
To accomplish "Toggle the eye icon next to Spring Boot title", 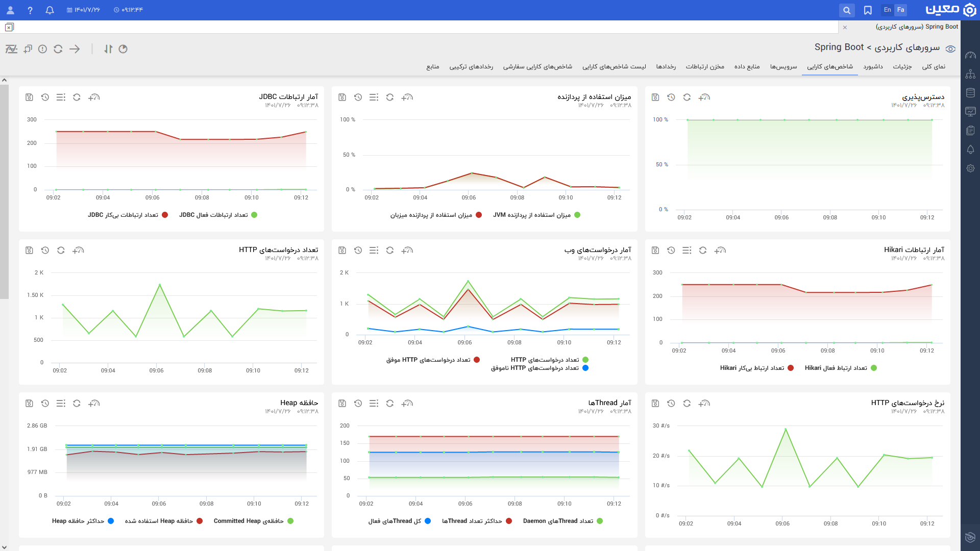I will tap(950, 49).
